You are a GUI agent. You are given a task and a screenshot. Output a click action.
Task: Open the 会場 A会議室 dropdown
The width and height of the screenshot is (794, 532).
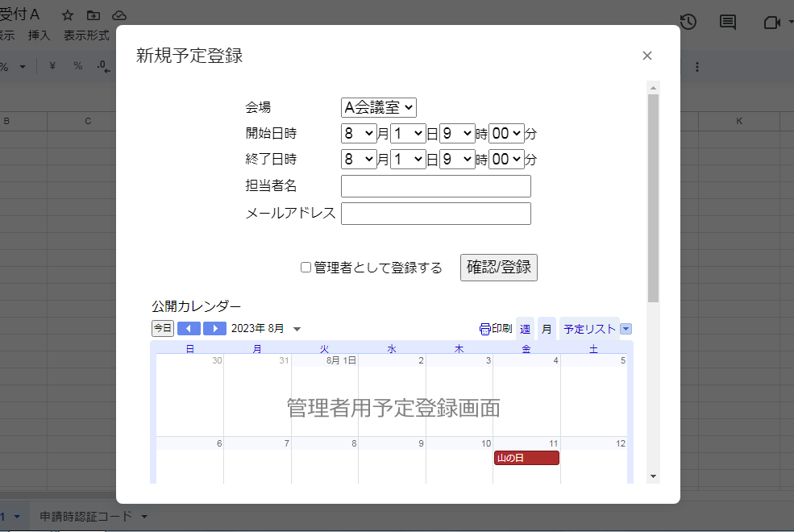[379, 107]
